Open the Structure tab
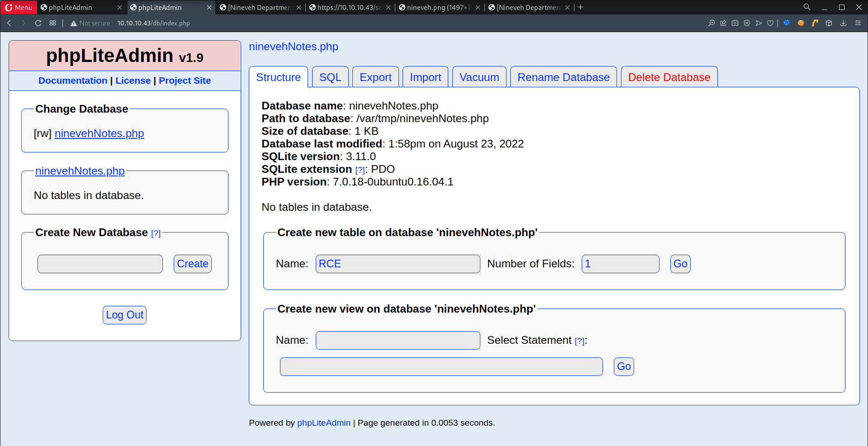 [x=278, y=77]
